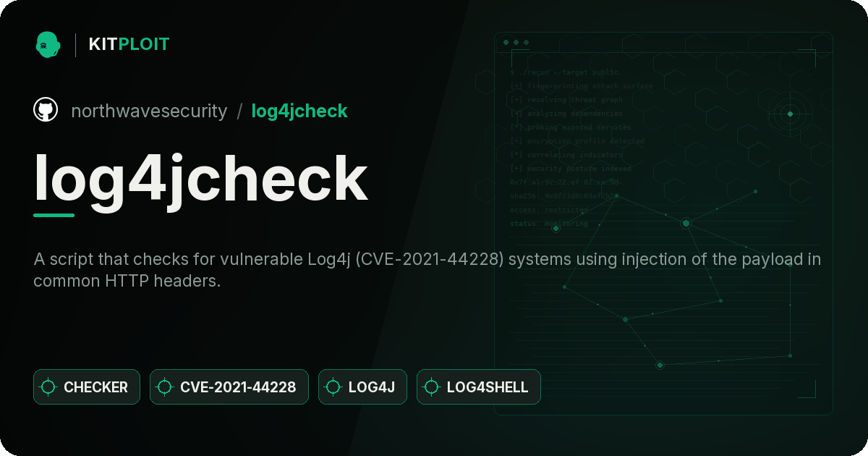Select the CHECKER tag
The image size is (868, 456).
coord(87,387)
